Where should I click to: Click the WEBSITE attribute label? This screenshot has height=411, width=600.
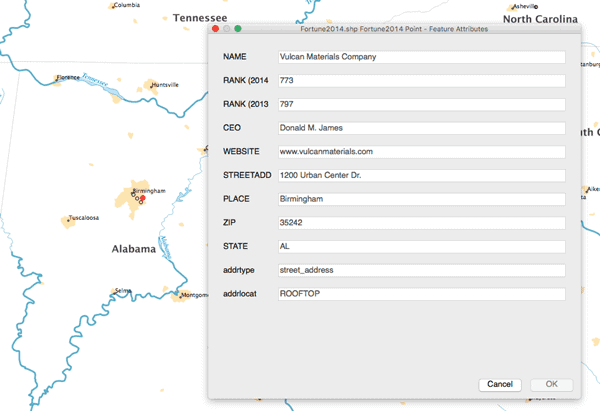click(241, 152)
